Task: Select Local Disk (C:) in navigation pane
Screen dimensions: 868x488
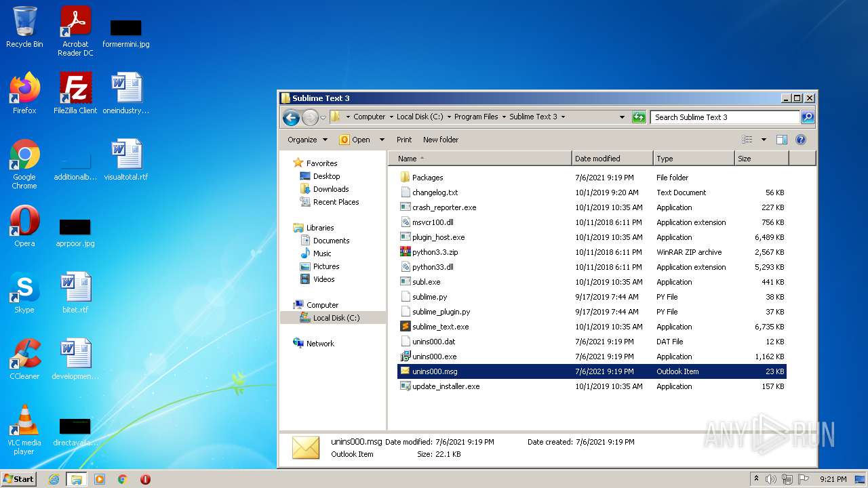Action: [336, 318]
